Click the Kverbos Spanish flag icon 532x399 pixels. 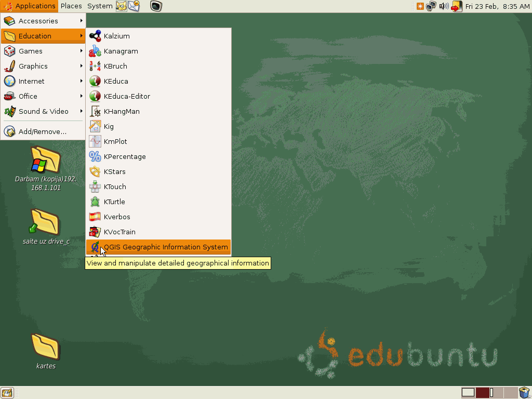pos(95,217)
